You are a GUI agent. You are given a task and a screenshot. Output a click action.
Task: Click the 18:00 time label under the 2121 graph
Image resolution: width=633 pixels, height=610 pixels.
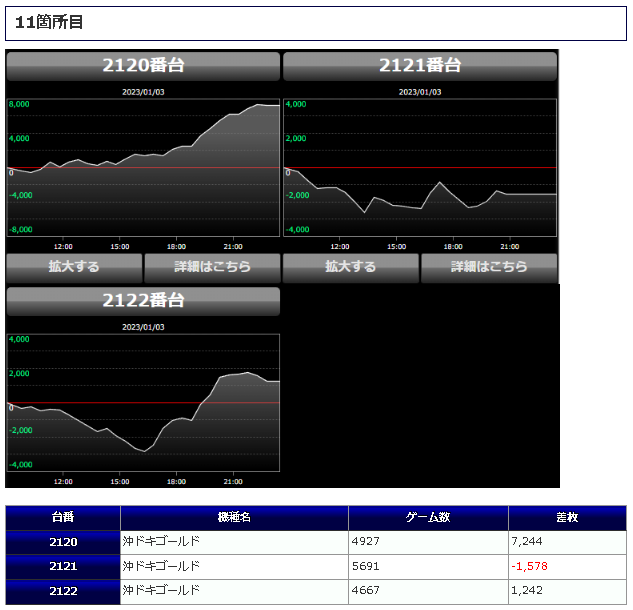pos(453,247)
